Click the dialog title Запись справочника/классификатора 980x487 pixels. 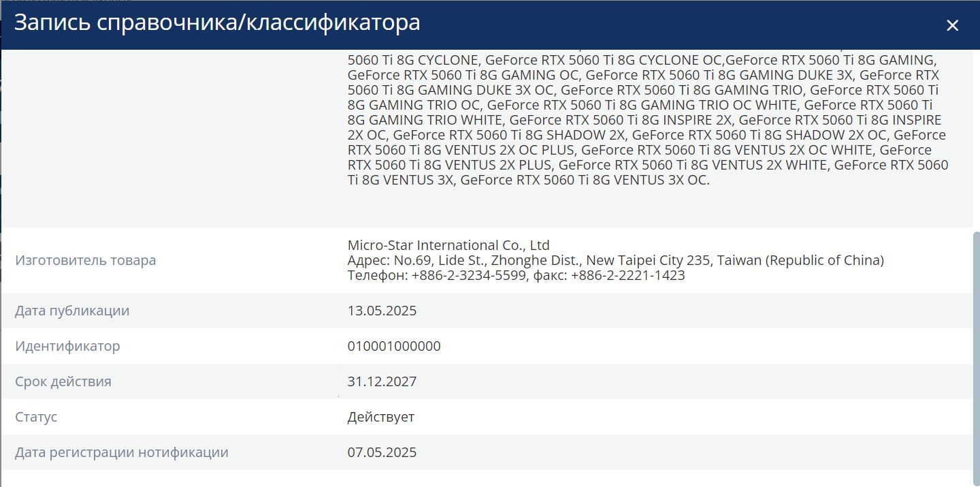tap(217, 23)
